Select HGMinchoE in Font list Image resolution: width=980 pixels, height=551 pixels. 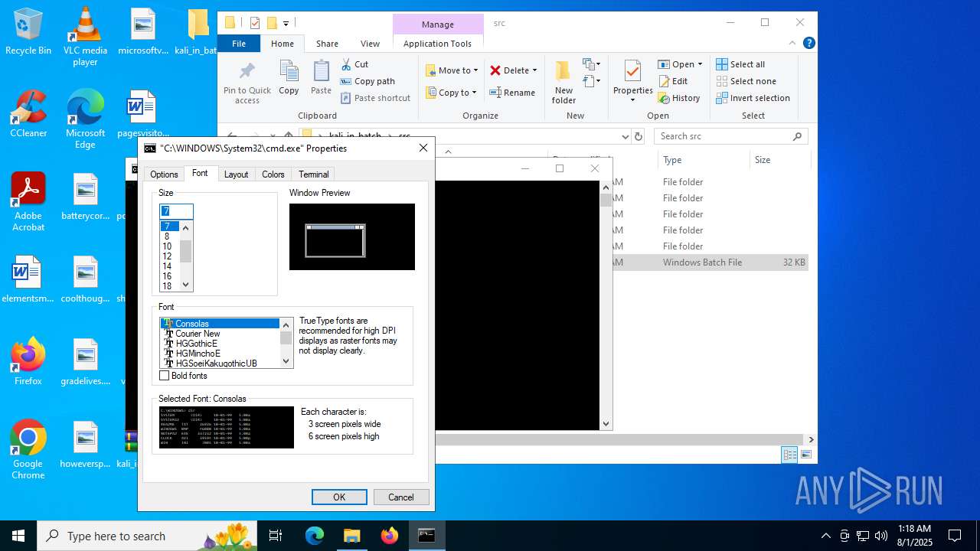click(x=220, y=354)
